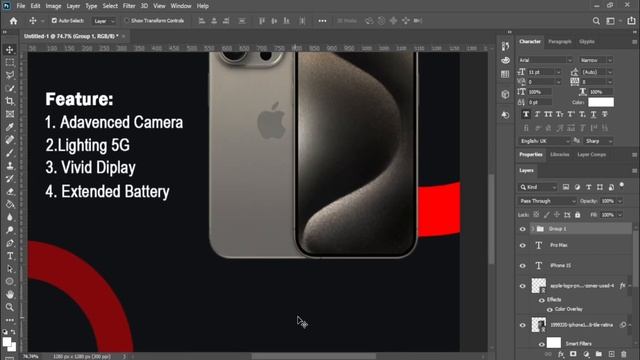Toggle the Auto-Select checkbox
The height and width of the screenshot is (360, 640).
(x=54, y=20)
